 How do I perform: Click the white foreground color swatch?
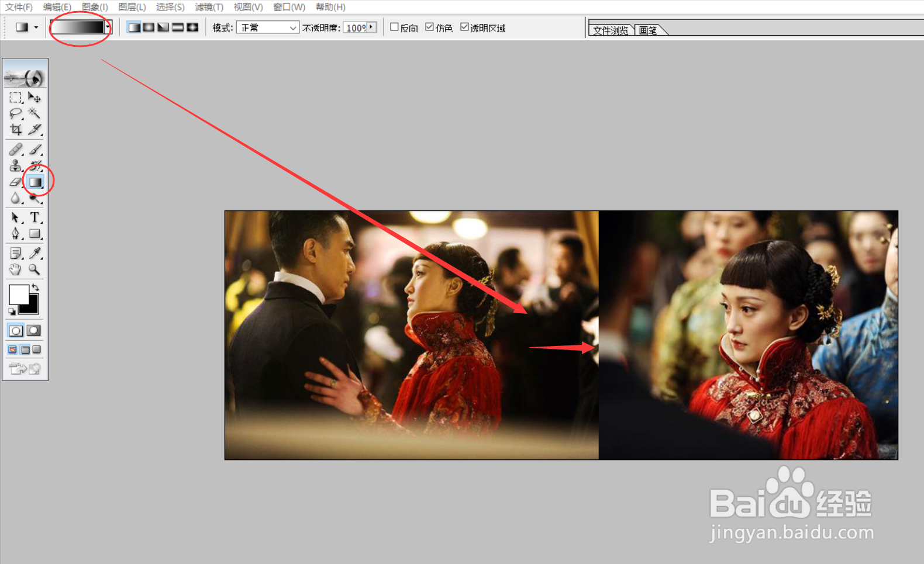[x=18, y=293]
